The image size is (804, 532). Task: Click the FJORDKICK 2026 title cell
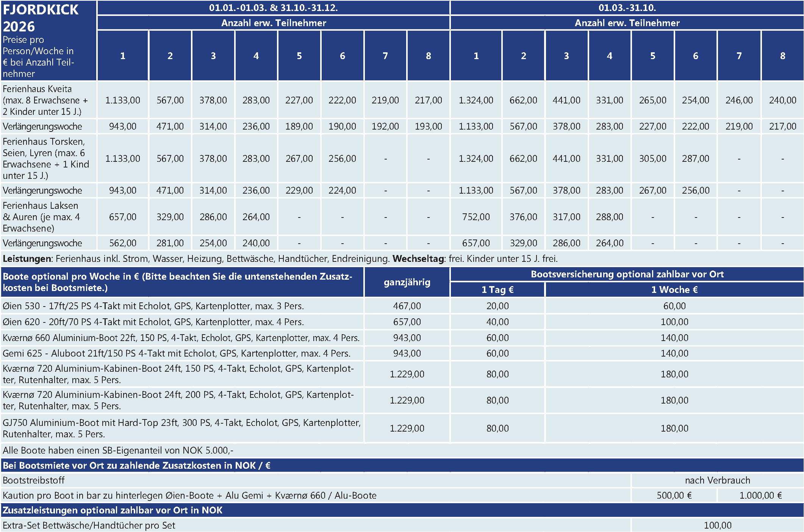click(41, 18)
